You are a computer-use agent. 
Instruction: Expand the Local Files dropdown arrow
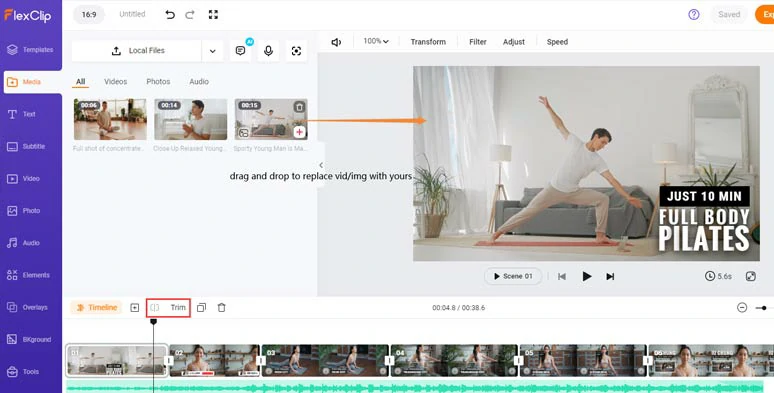[x=213, y=51]
